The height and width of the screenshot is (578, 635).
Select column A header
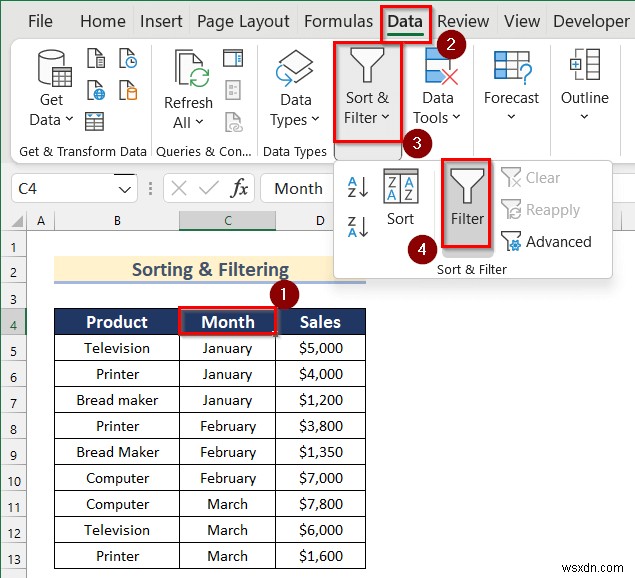coord(40,221)
